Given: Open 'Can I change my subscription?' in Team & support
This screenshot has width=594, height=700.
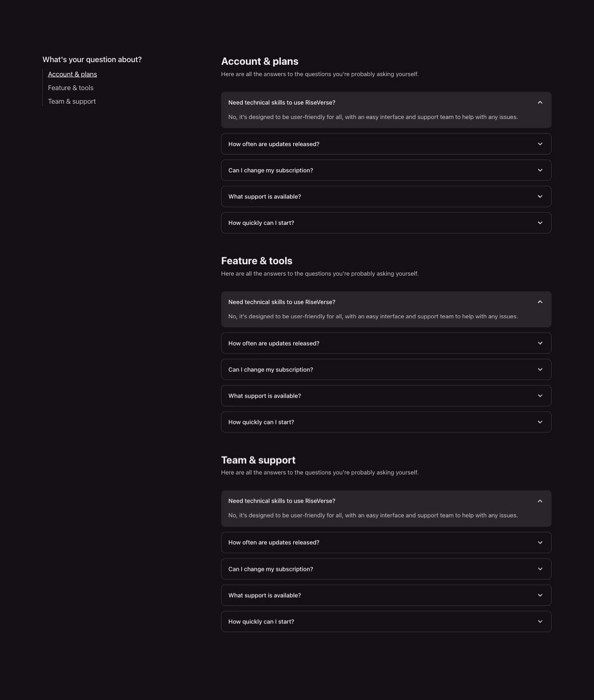Looking at the screenshot, I should pyautogui.click(x=386, y=569).
